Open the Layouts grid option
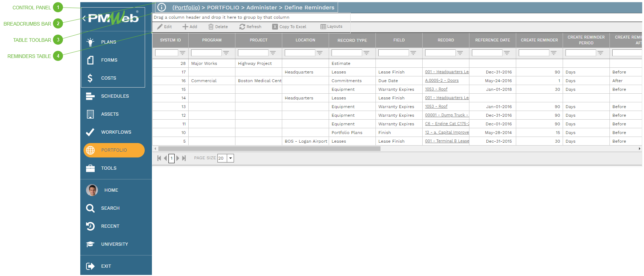 [331, 27]
